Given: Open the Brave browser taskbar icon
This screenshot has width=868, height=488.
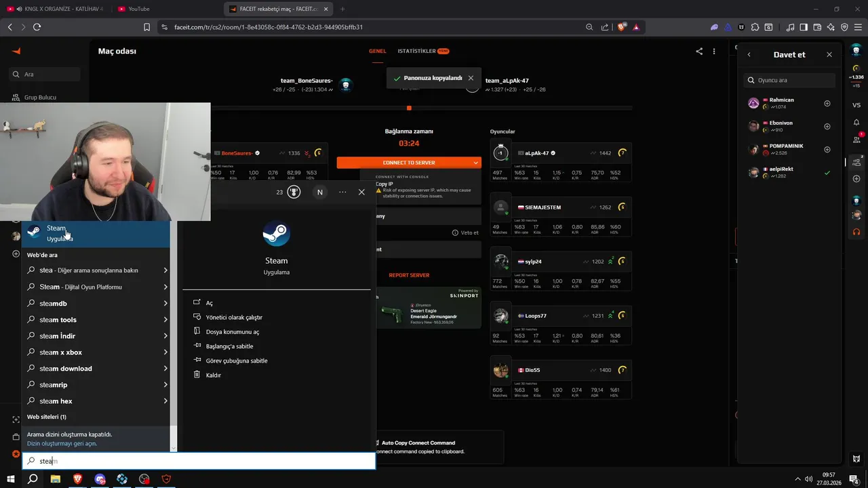Looking at the screenshot, I should (x=77, y=479).
